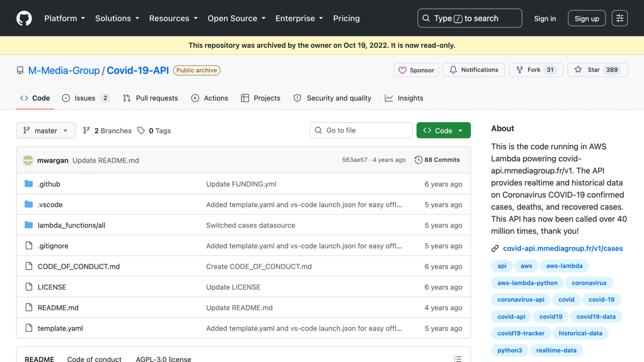Open the green Code dropdown
This screenshot has height=362, width=644.
443,130
